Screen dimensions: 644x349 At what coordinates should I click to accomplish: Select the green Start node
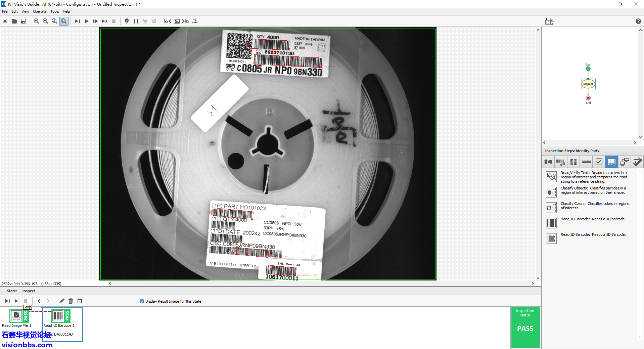point(588,69)
